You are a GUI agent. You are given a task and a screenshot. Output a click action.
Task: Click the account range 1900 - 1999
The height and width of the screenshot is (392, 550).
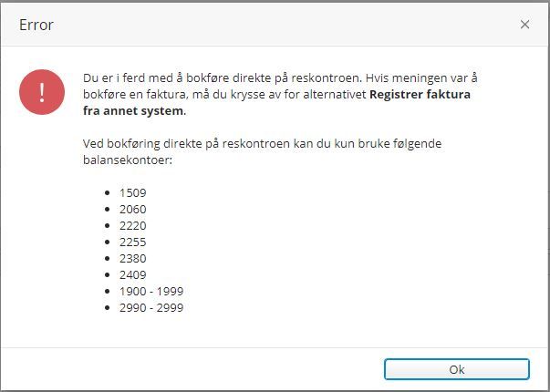click(x=151, y=291)
